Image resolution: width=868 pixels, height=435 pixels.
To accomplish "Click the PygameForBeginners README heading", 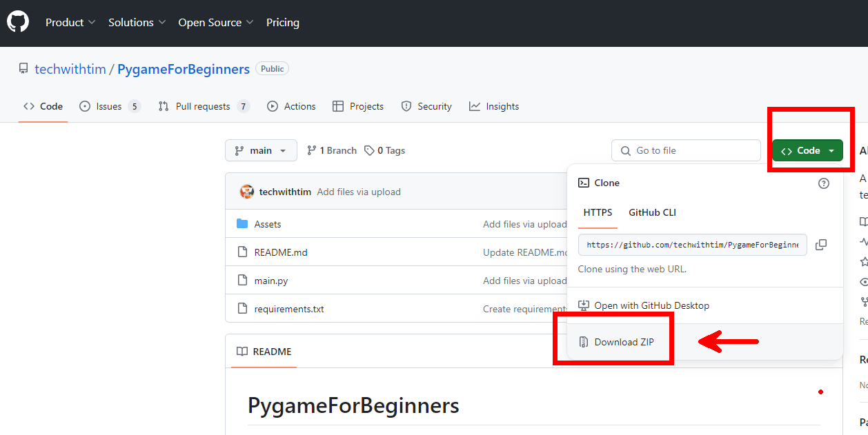I will pos(353,405).
